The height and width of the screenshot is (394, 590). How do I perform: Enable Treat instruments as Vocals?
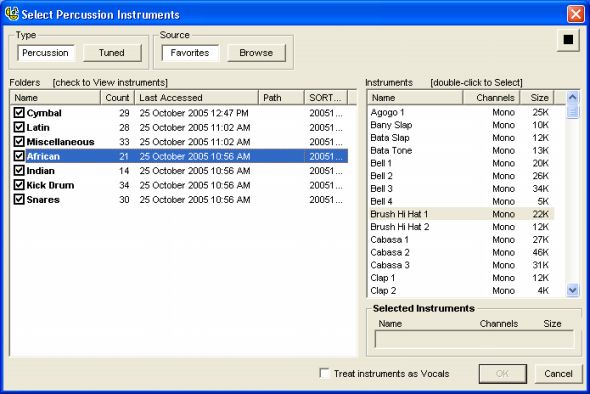point(324,373)
